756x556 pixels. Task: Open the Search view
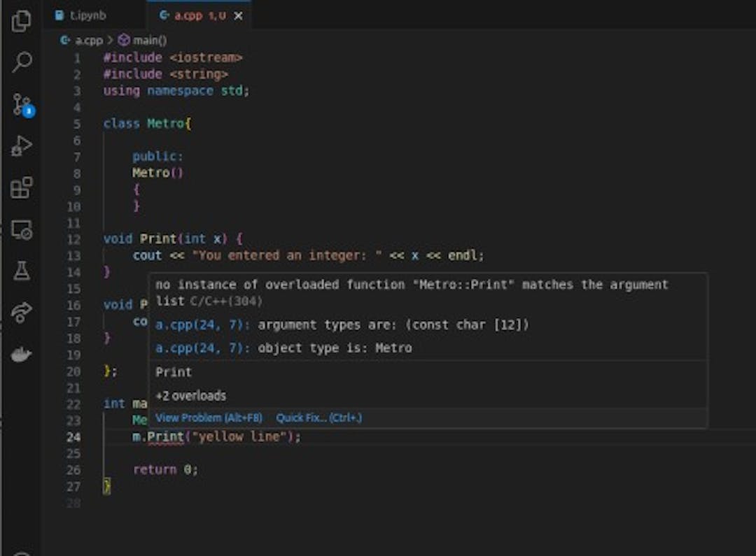[x=22, y=62]
